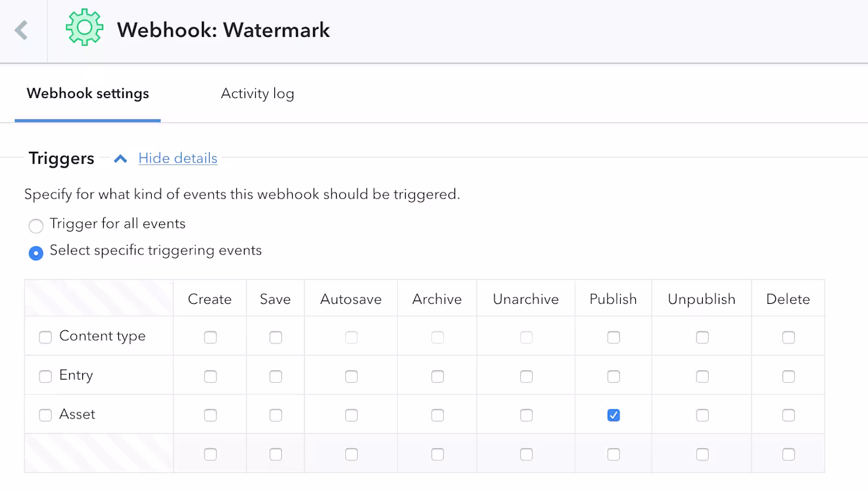Enable Content type Save trigger

click(276, 337)
